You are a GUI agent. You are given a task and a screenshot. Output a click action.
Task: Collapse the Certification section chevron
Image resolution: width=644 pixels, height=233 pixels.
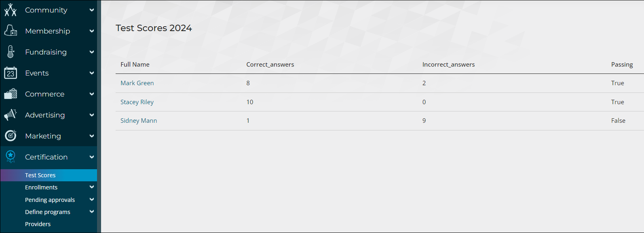tap(92, 157)
